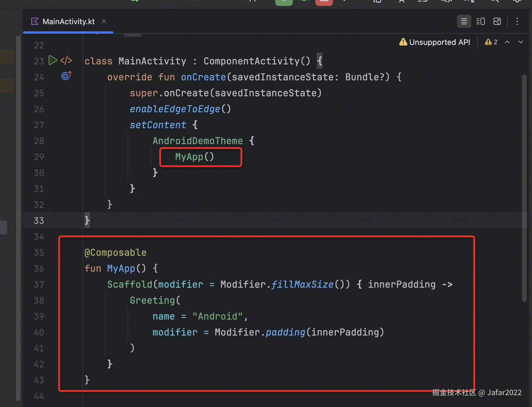Switch editor to code-only view
The width and height of the screenshot is (532, 407).
pos(464,21)
